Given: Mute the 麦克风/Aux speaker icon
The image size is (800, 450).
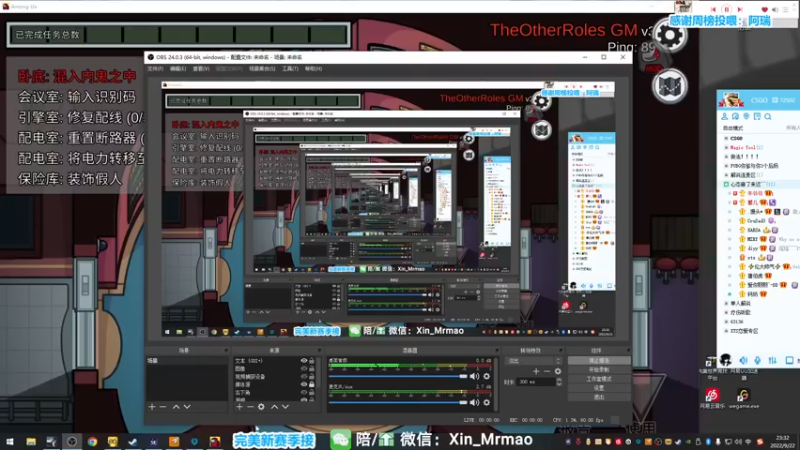Looking at the screenshot, I should coord(474,402).
